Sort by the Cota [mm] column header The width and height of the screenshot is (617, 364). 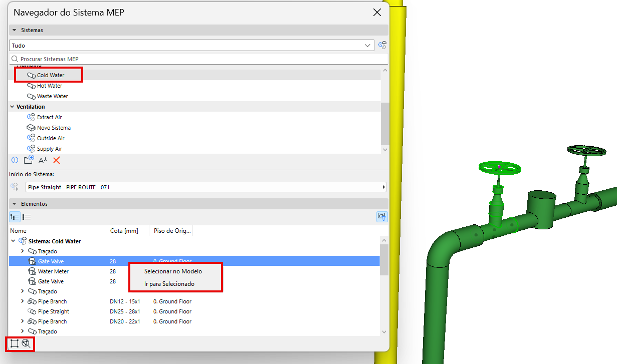129,231
